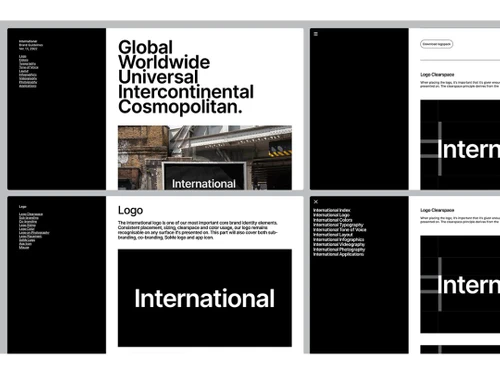Click Misuse in Logo page sidebar
Screen dimensions: 500x375
[x=24, y=247]
